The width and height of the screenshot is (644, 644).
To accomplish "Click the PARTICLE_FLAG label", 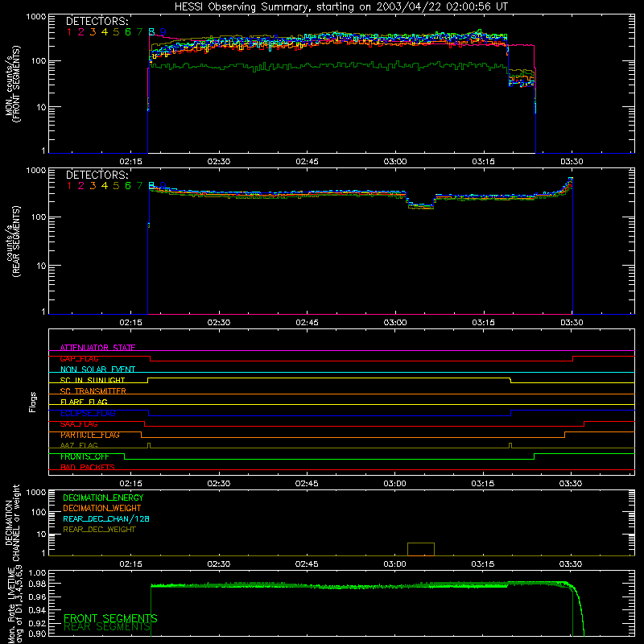I will [x=90, y=435].
